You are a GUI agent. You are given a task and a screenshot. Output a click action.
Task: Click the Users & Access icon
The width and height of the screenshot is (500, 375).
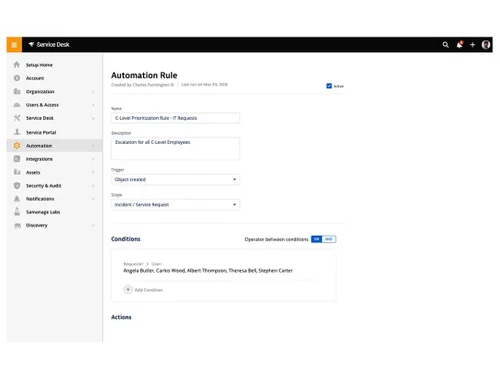(x=17, y=105)
